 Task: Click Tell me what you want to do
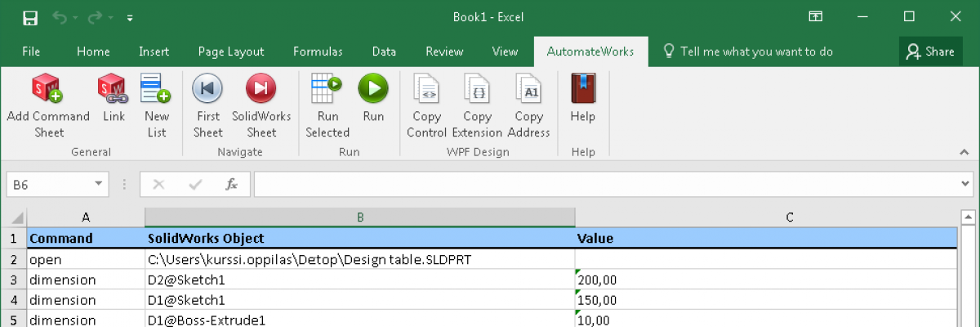pos(747,51)
